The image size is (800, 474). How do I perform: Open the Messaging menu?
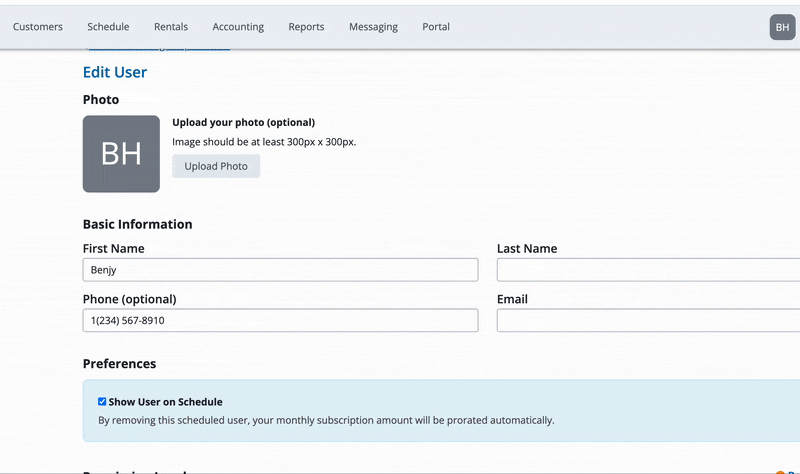373,27
